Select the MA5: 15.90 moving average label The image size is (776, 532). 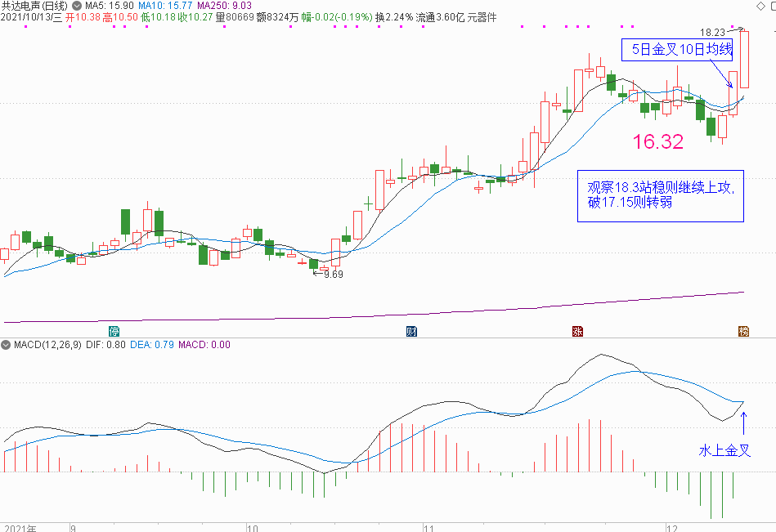(x=110, y=6)
